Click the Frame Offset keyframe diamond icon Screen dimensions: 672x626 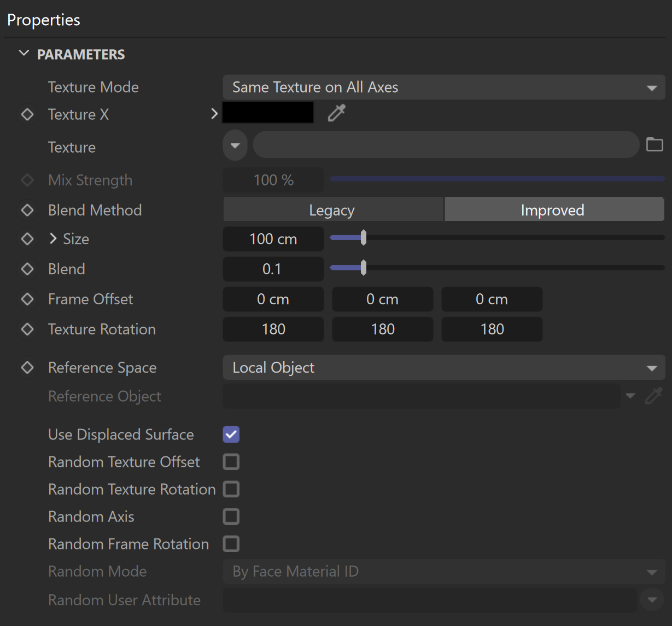[x=27, y=299]
